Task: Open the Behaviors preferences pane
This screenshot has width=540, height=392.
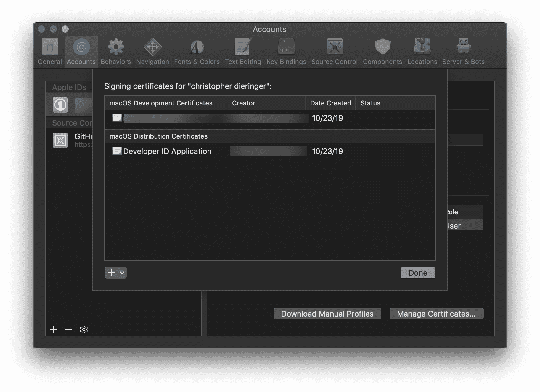Action: point(115,52)
